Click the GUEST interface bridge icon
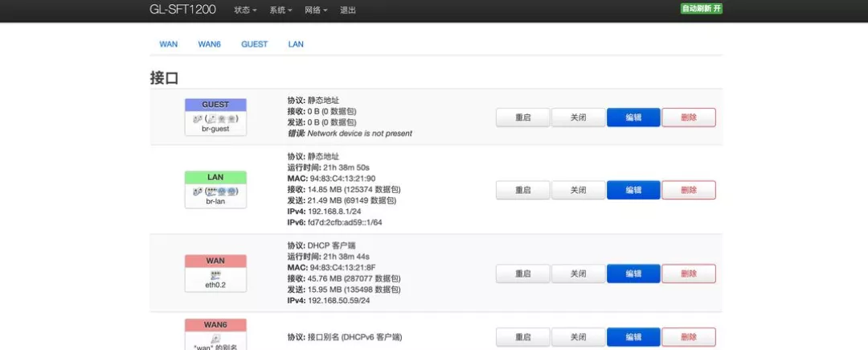The image size is (868, 350). click(x=197, y=118)
